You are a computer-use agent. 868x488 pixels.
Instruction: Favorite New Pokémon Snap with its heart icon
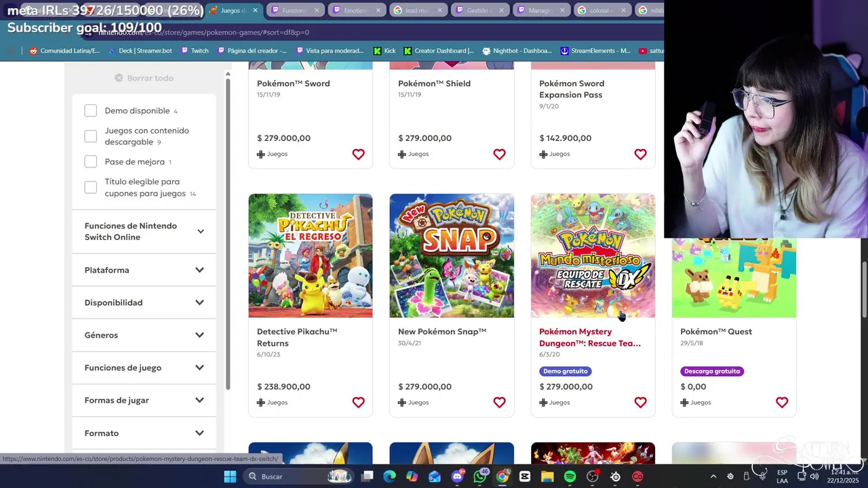pyautogui.click(x=499, y=403)
